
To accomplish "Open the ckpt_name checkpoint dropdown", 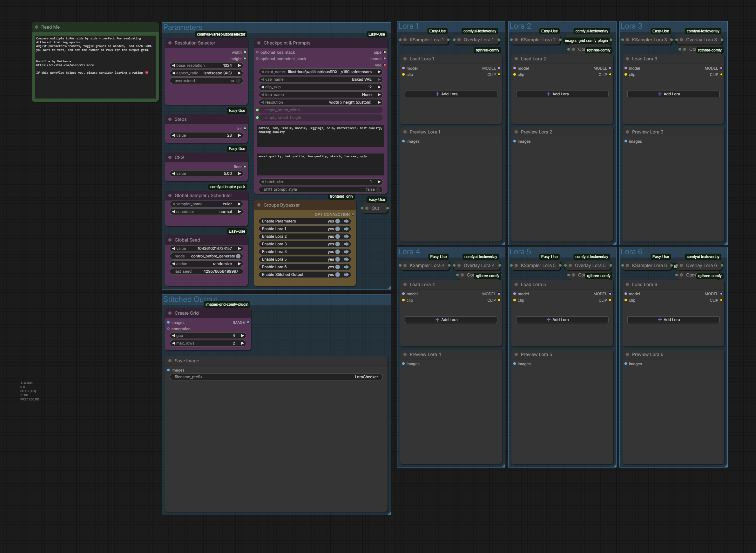I will [x=321, y=72].
